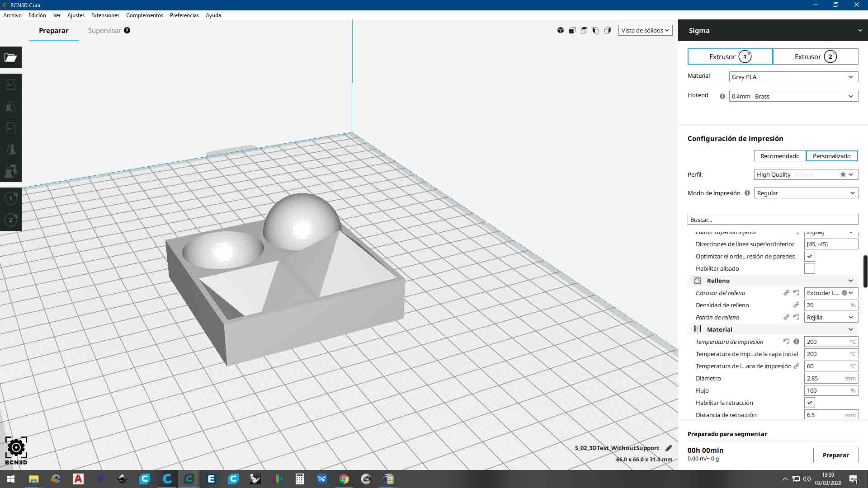Screen dimensions: 868x488
Task: Click the Hotend info icon
Action: 722,96
